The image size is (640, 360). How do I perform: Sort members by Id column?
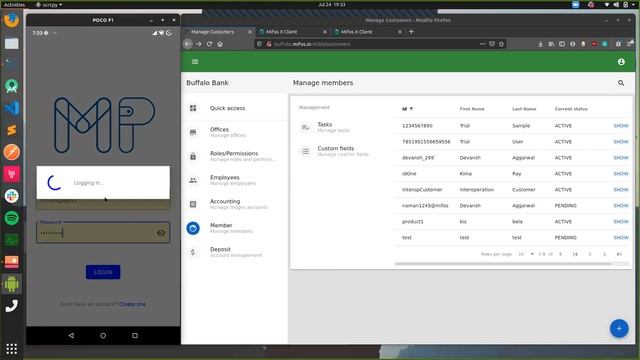[x=407, y=109]
